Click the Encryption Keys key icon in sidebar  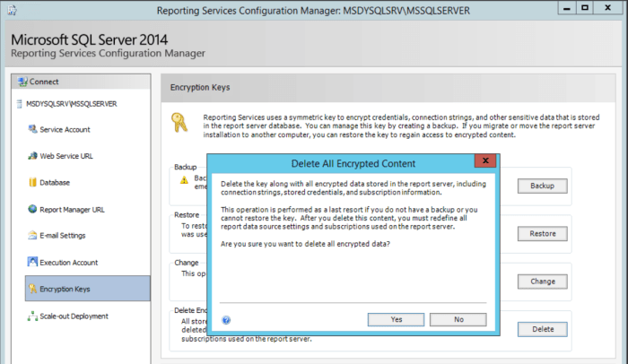coord(32,289)
